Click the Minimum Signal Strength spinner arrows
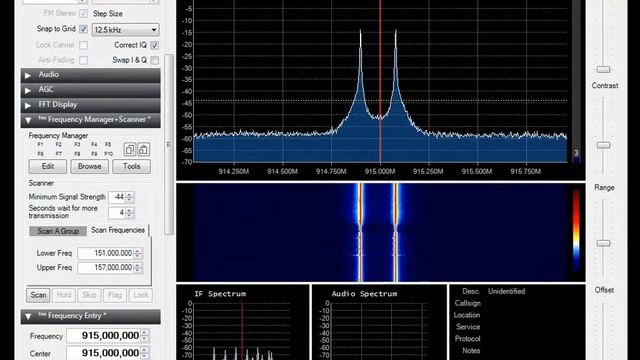Image resolution: width=640 pixels, height=360 pixels. [129, 197]
